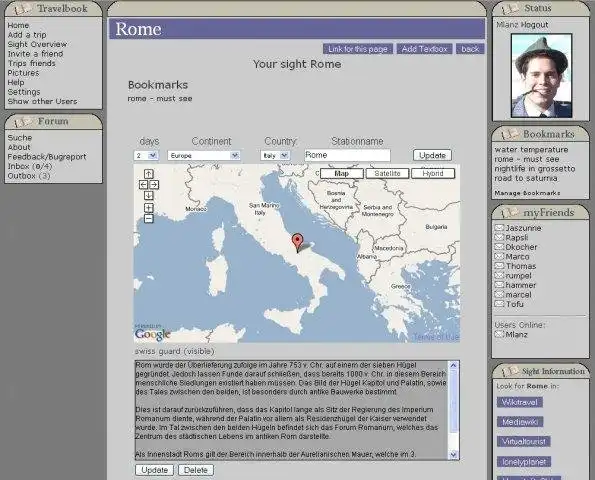The height and width of the screenshot is (480, 595).
Task: Click the scroll up arrow of text area
Action: [453, 365]
